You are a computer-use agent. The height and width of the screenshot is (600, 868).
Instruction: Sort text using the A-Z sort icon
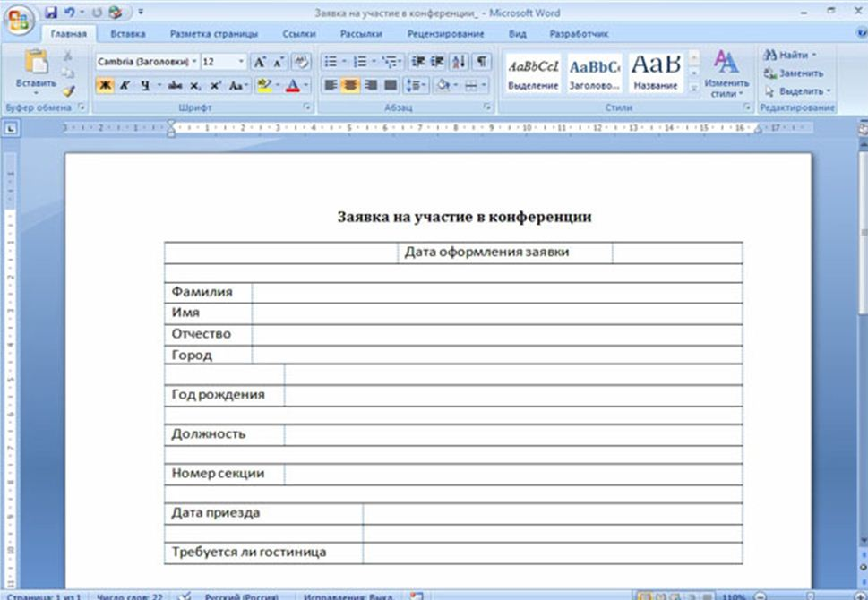(x=459, y=62)
